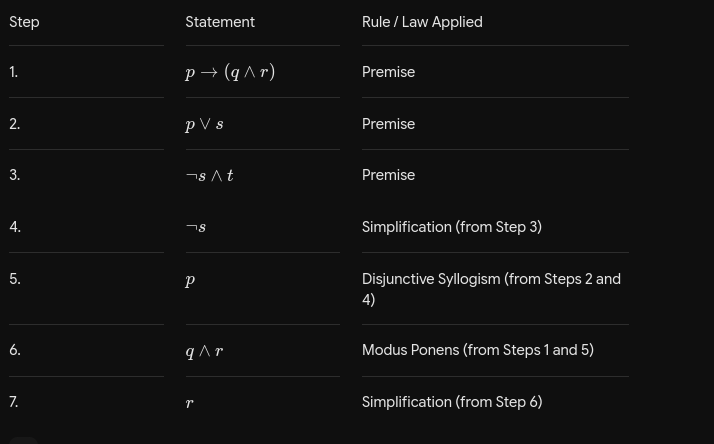Click Modus Ponens (from Steps 1 and 5)
Screen dimensions: 714x444
click(478, 350)
